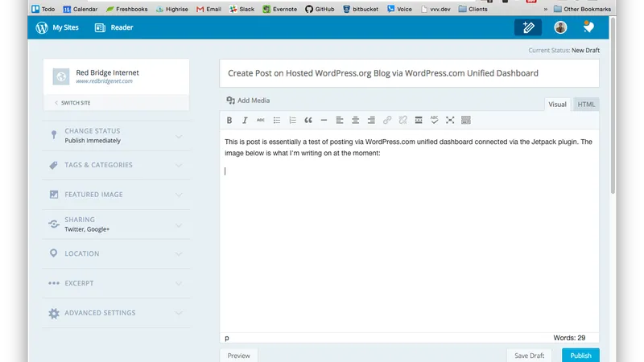Insert a bulleted list
Viewport: 644px width, 362px height.
tap(276, 120)
